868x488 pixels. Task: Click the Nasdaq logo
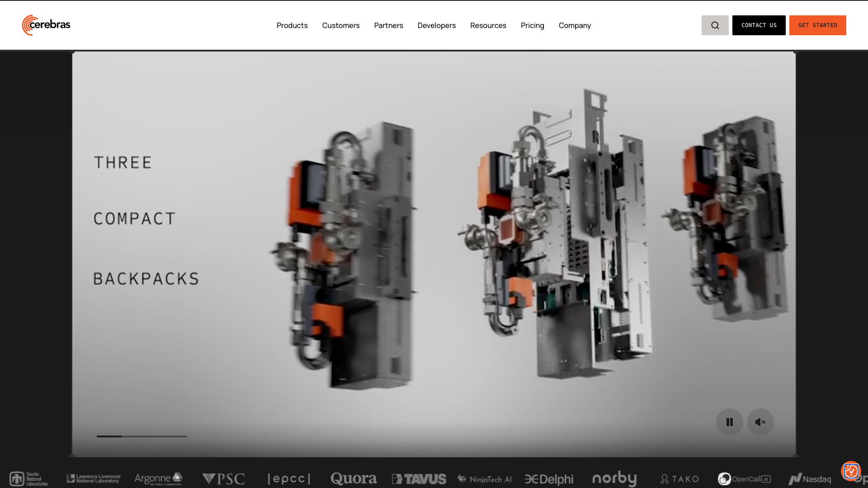810,479
